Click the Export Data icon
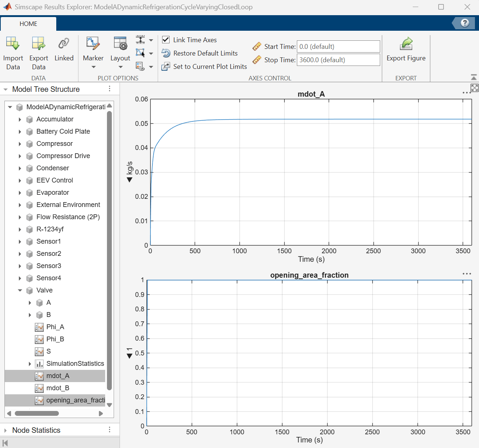Screen dimensions: 479x448 38,43
